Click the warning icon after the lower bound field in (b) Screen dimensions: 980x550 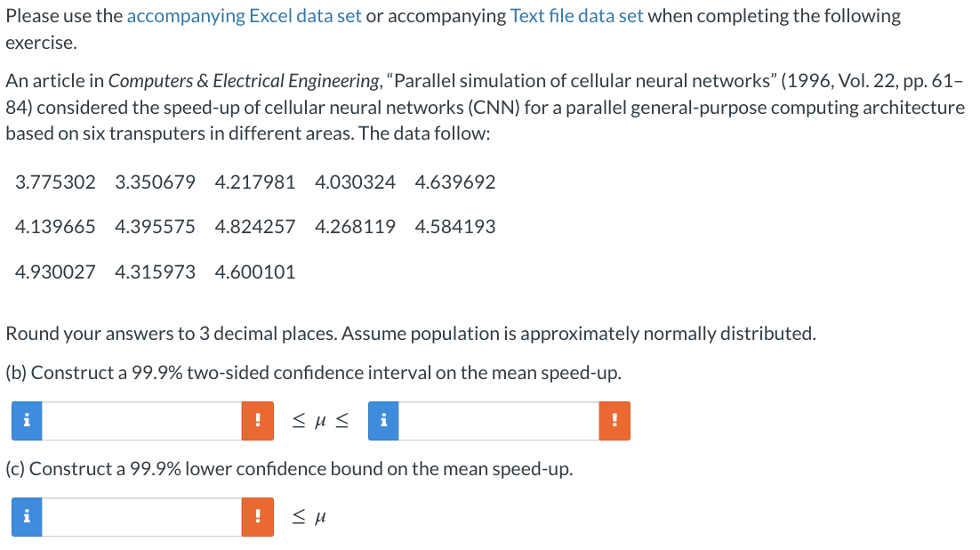click(x=258, y=421)
